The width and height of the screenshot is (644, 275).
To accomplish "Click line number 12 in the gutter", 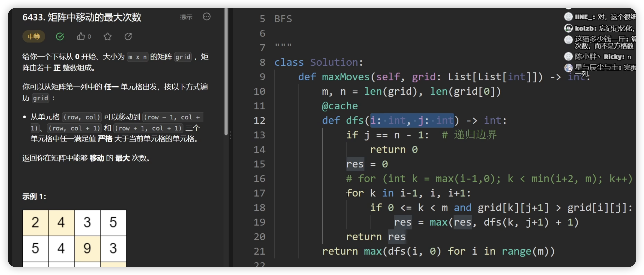I will pos(259,120).
